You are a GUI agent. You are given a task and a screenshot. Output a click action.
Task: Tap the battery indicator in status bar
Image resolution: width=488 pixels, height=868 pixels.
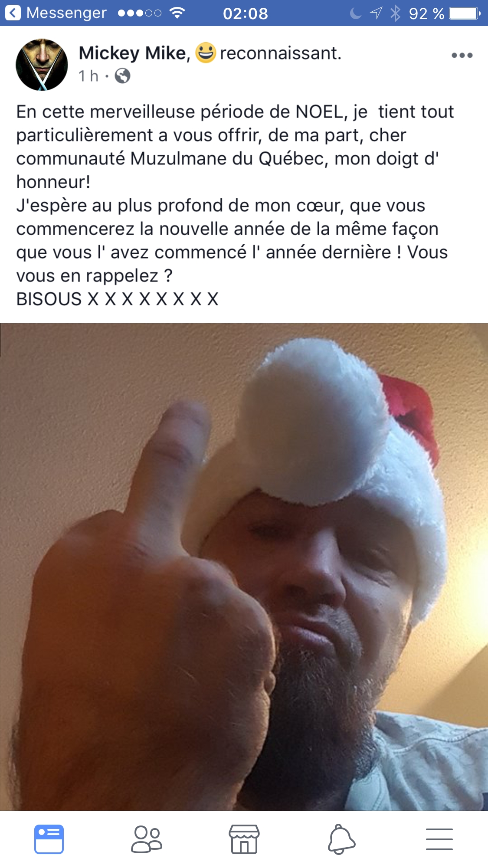pos(465,13)
